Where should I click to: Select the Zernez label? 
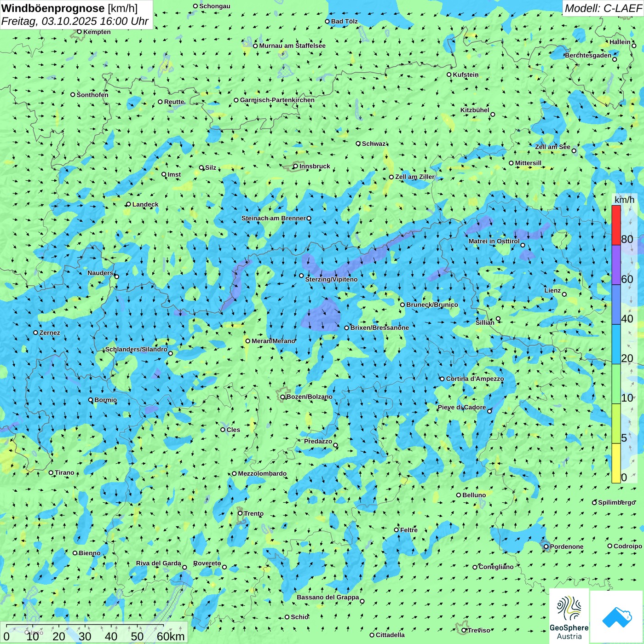50,333
